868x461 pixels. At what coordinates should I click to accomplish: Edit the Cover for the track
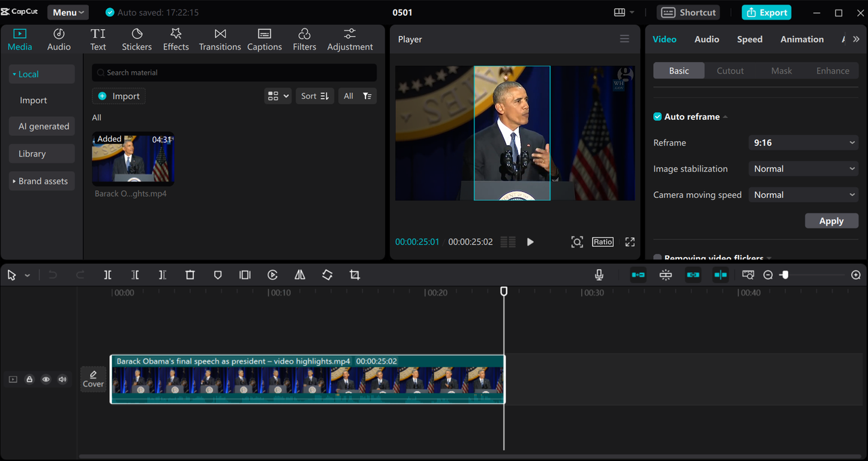click(94, 379)
